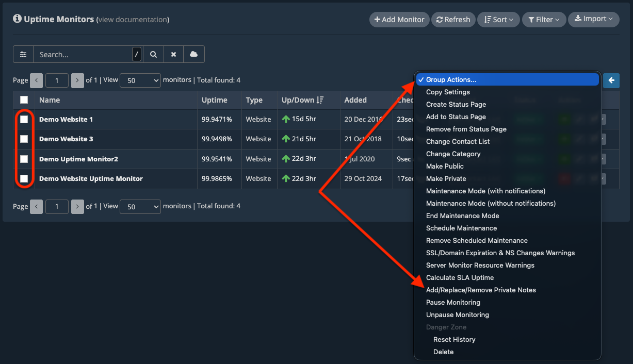Click the cloud icon next to search
Viewport: 633px width, 364px height.
(x=194, y=54)
